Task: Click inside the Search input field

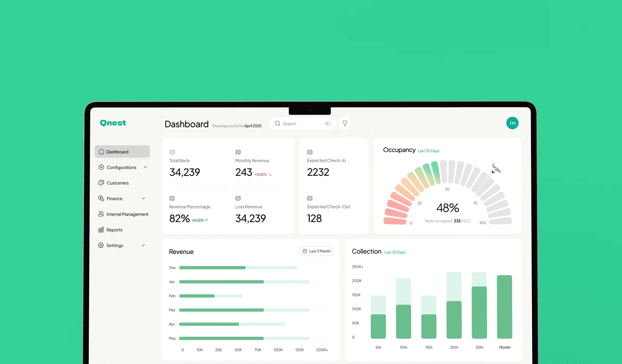Action: click(x=298, y=123)
